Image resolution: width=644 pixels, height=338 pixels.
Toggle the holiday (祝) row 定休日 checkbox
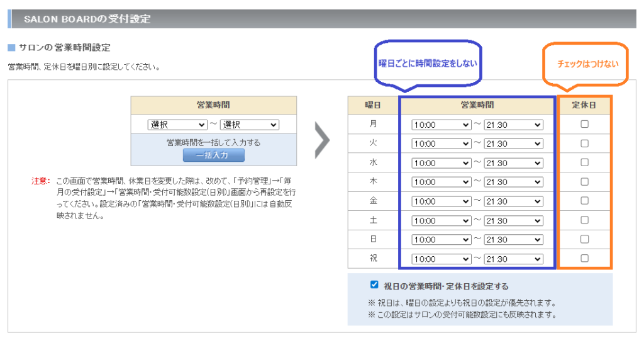click(584, 258)
